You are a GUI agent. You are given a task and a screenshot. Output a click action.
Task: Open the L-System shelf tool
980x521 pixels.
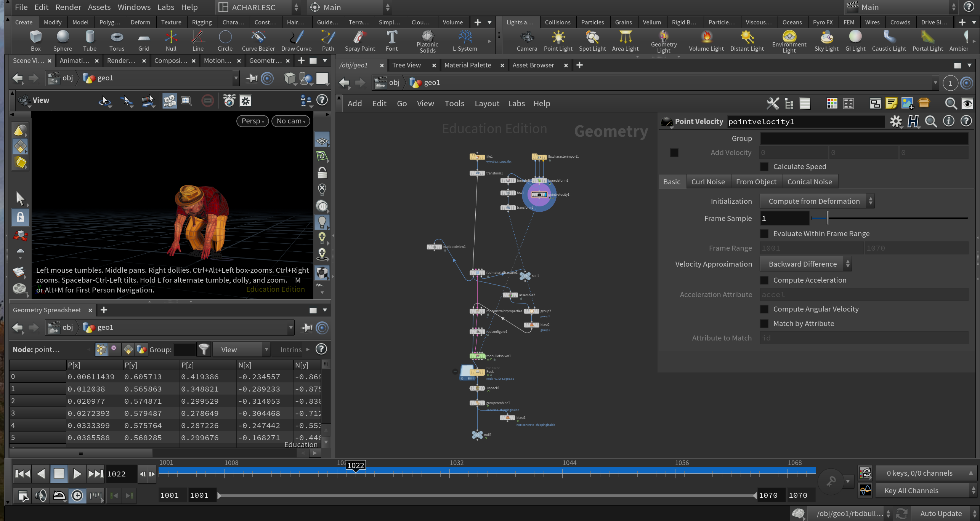[x=465, y=41]
